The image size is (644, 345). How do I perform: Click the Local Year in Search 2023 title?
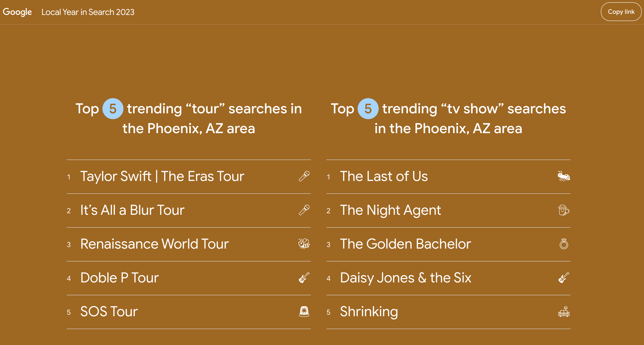(x=88, y=12)
